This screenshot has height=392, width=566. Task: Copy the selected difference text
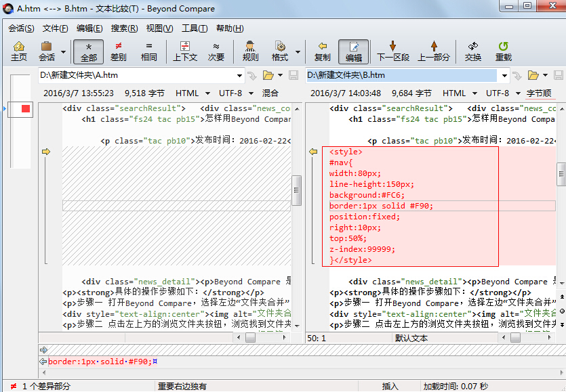pyautogui.click(x=322, y=51)
